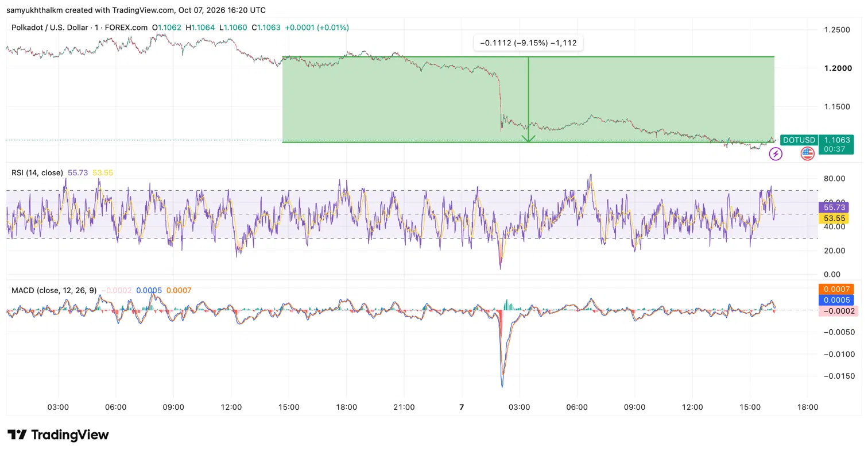
Task: Click the MACD histogram value −0.0002 in the legend
Action: coord(117,290)
